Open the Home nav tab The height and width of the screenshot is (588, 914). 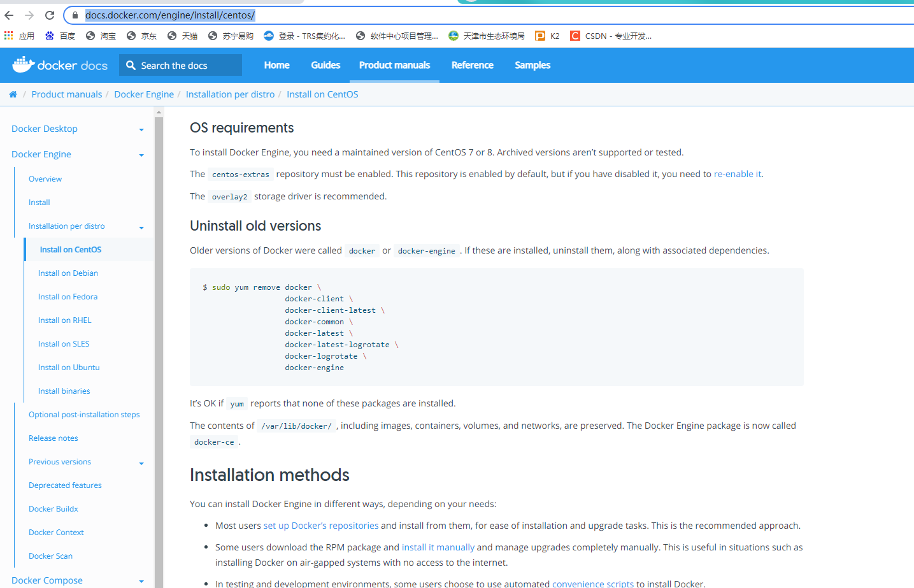(276, 65)
